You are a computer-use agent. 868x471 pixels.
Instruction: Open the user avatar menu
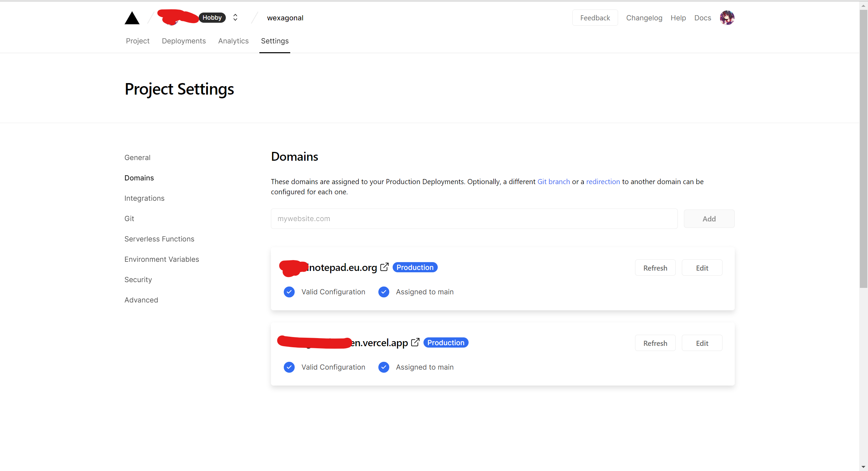point(727,18)
